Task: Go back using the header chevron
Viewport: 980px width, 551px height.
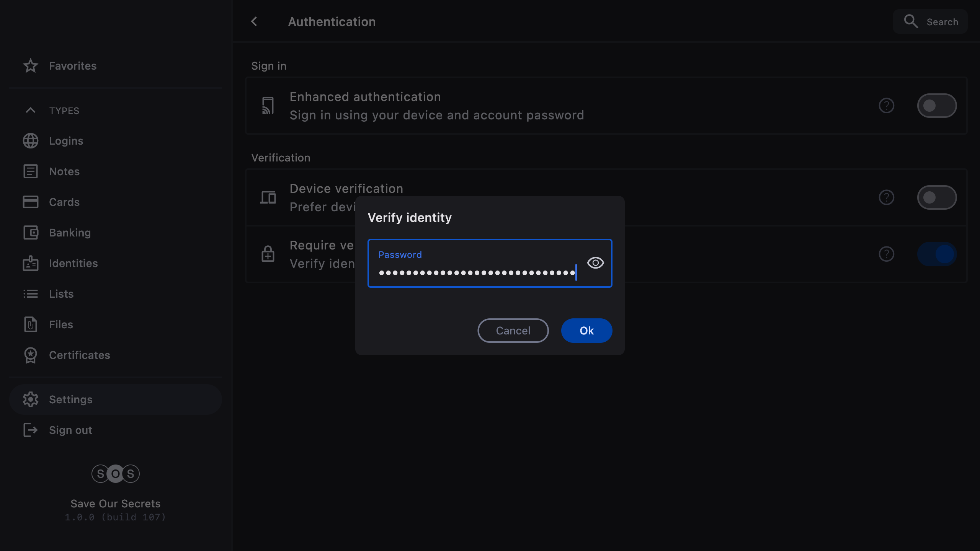Action: pyautogui.click(x=254, y=21)
